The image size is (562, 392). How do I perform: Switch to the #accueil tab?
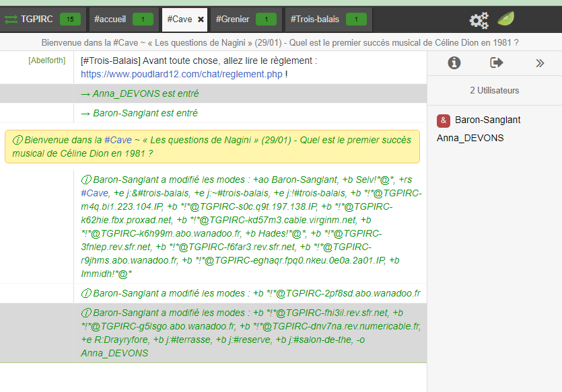coord(123,19)
